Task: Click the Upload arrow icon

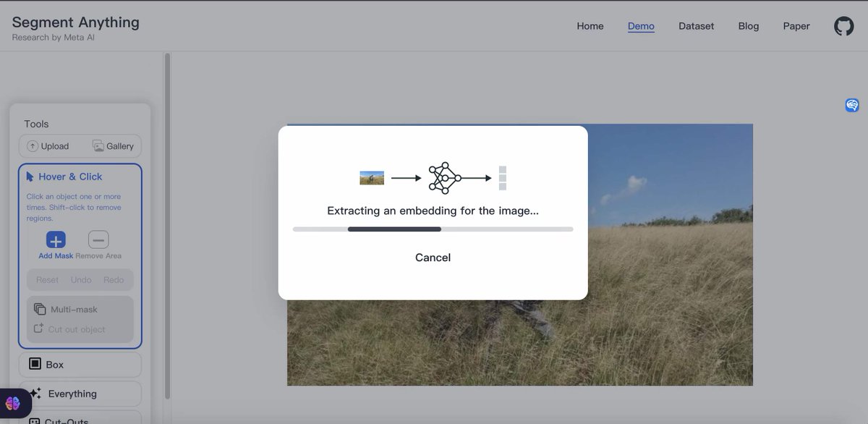Action: coord(33,146)
